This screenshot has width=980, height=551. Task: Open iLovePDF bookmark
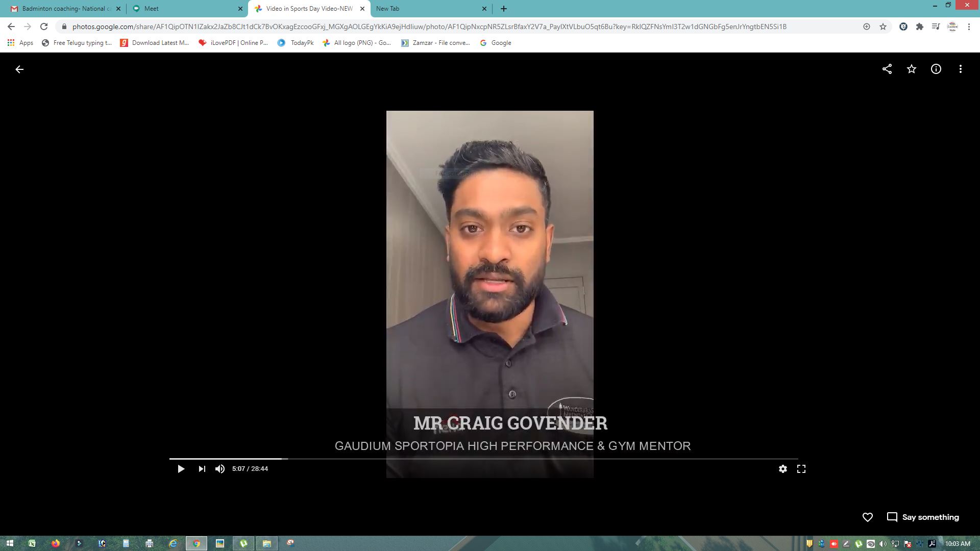tap(234, 43)
